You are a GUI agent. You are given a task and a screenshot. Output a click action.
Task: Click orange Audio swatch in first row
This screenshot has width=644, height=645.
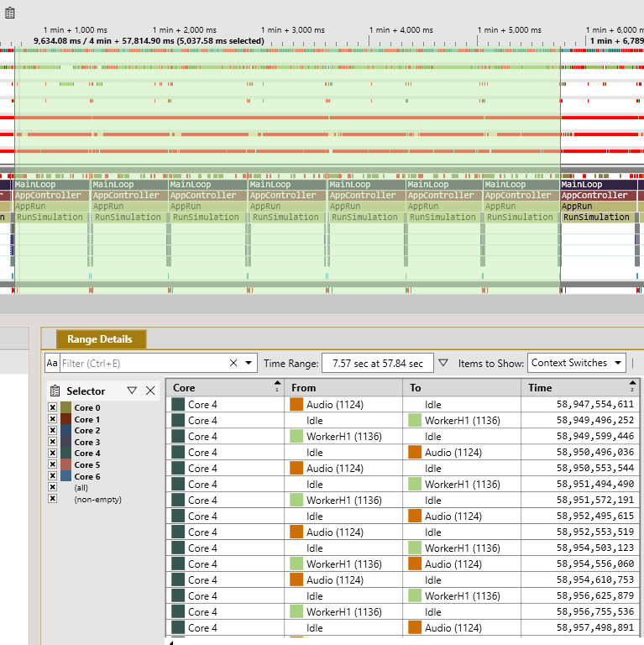(x=296, y=404)
